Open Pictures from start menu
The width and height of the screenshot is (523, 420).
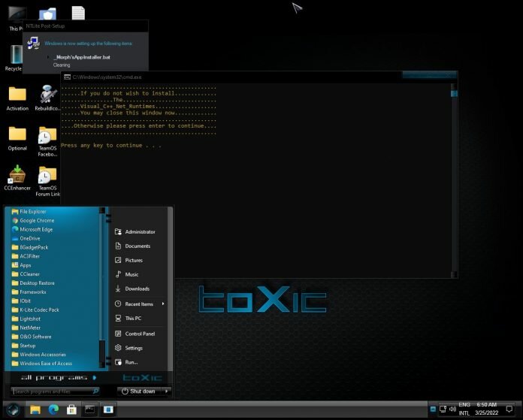tap(128, 260)
